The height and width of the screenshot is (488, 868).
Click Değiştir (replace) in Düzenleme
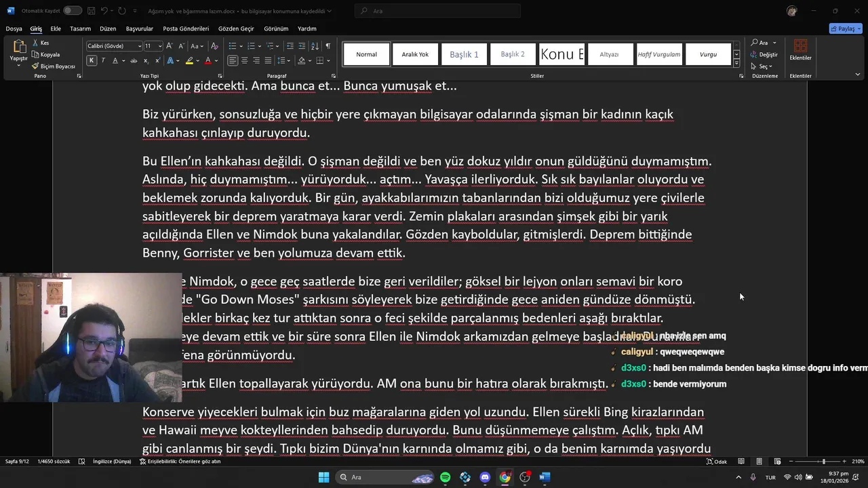(x=764, y=54)
